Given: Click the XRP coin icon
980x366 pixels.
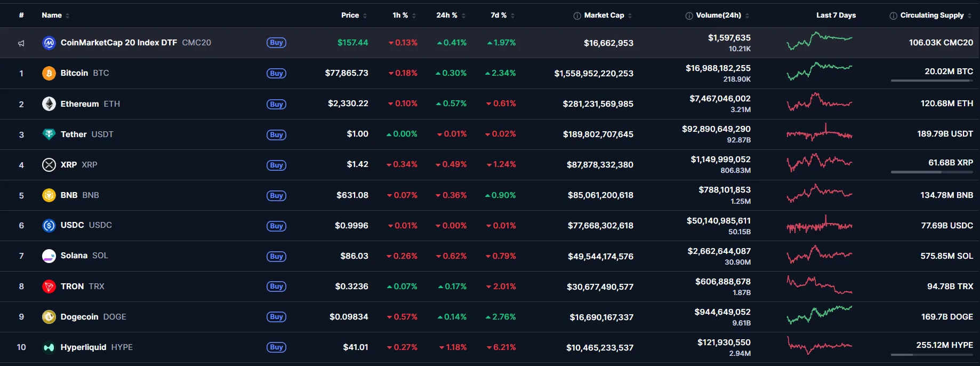Looking at the screenshot, I should [x=49, y=165].
